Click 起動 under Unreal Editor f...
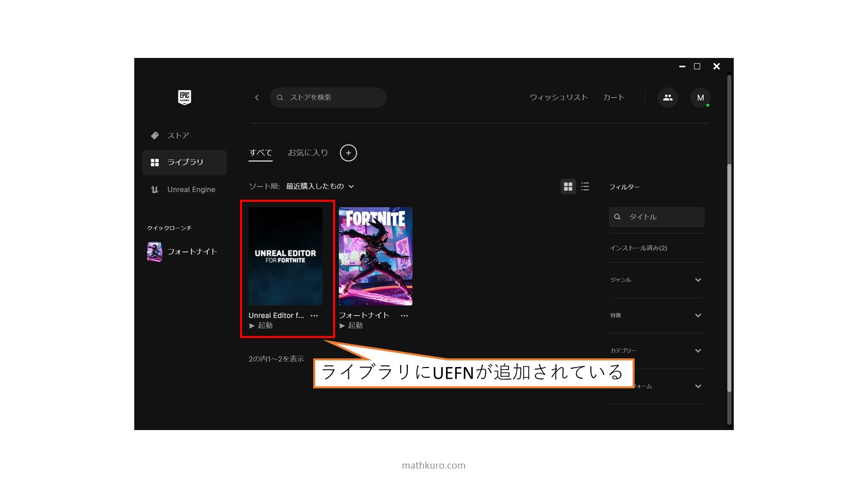 click(x=261, y=325)
